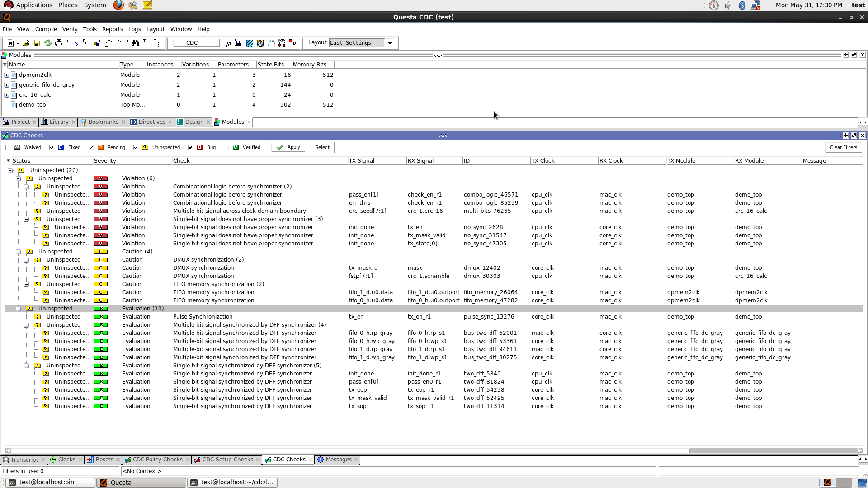Open the Layout Last Settings dropdown

coord(390,43)
